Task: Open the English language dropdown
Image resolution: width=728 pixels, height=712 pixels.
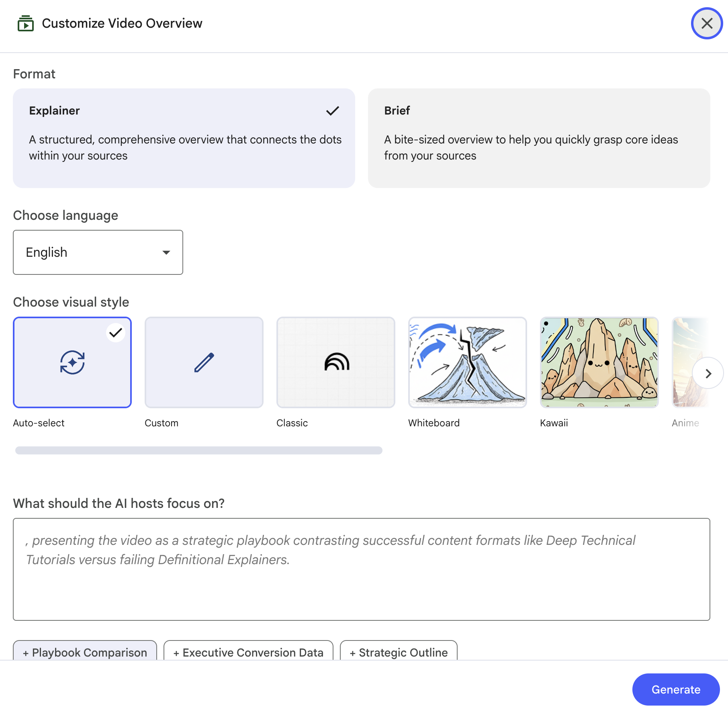Action: point(98,252)
